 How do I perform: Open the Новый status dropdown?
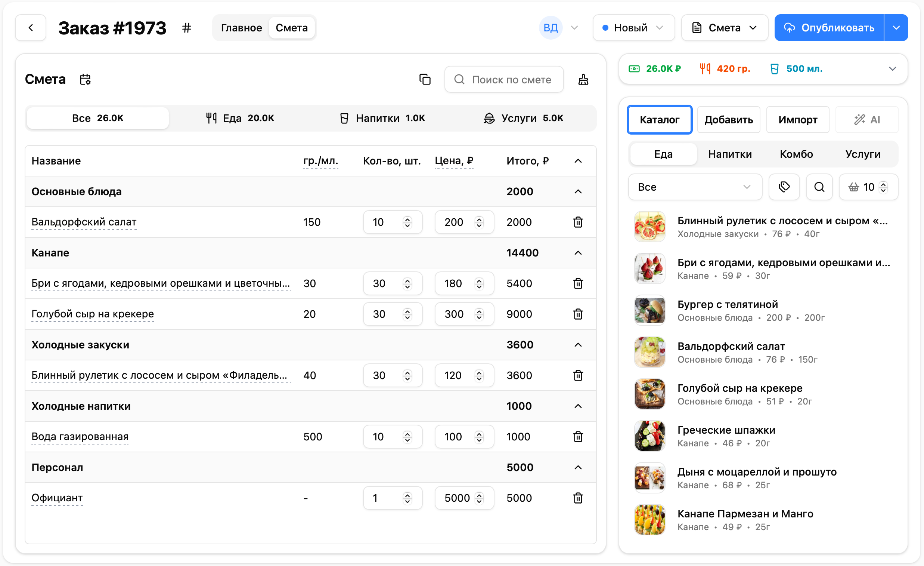633,28
